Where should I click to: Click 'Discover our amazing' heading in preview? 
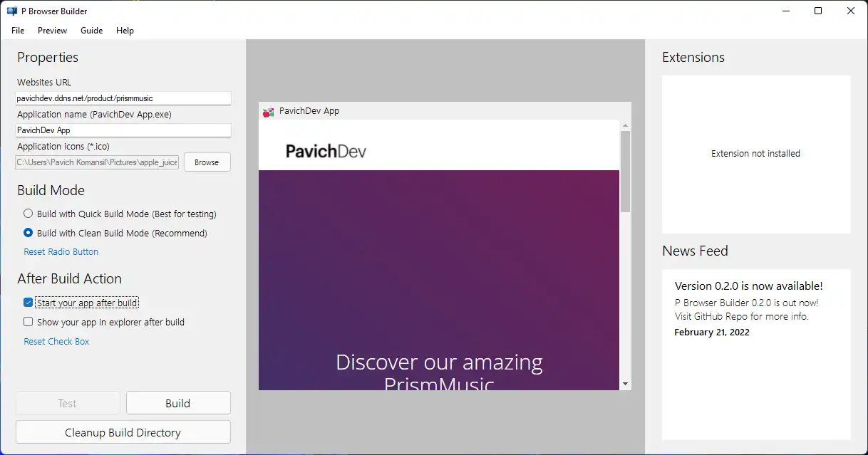(439, 362)
